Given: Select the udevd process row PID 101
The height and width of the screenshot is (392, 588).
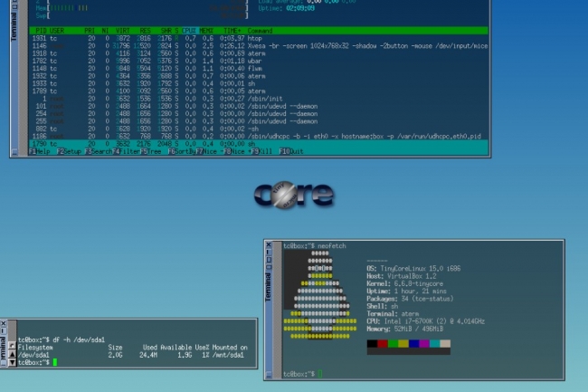Looking at the screenshot, I should click(x=259, y=106).
